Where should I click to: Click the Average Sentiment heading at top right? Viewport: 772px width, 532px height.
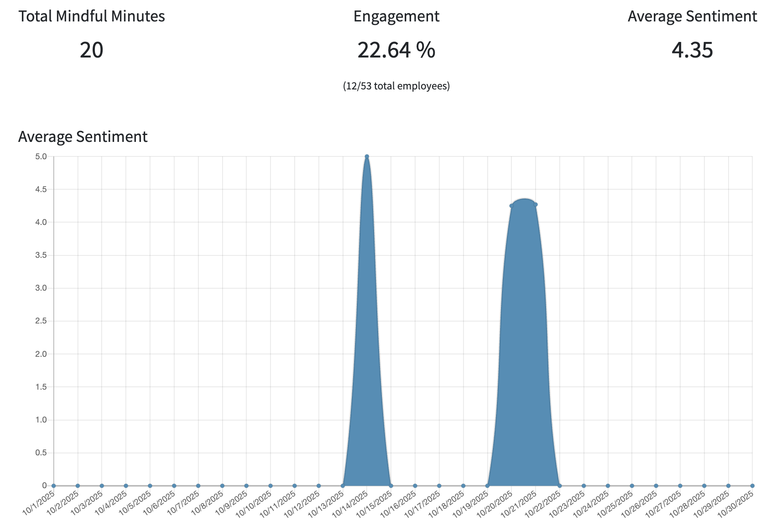point(692,16)
